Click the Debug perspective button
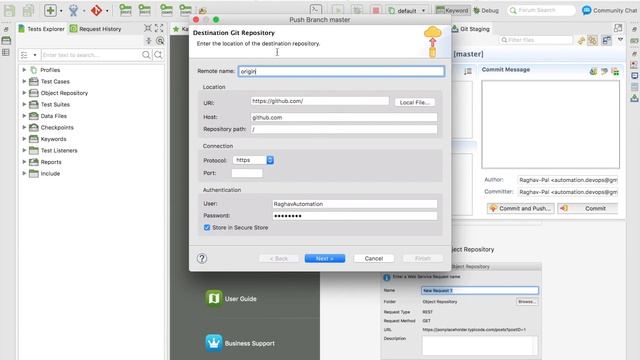The image size is (640, 360). pos(486,10)
